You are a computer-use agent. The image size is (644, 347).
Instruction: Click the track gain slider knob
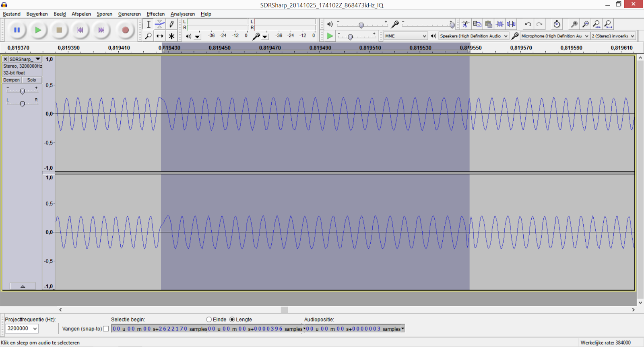(22, 91)
